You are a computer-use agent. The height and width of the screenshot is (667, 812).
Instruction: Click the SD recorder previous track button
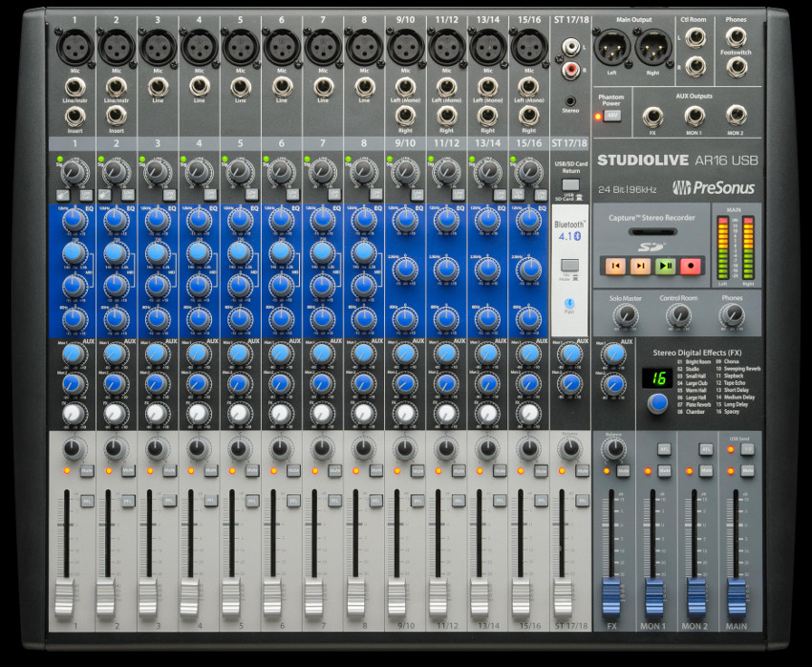[615, 266]
